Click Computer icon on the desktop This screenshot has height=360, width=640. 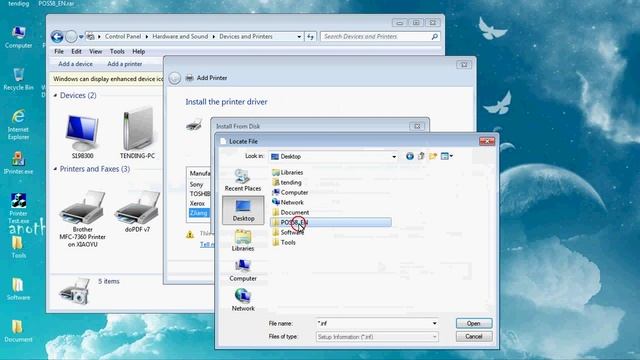[x=18, y=38]
